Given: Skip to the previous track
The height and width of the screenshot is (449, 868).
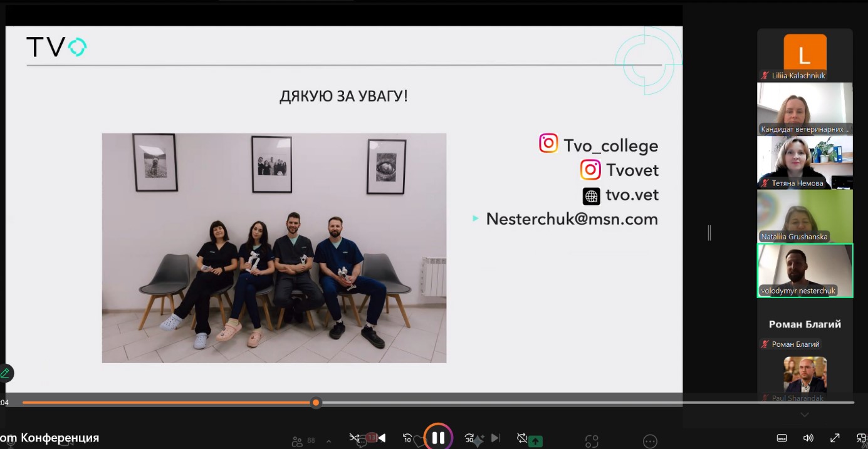Looking at the screenshot, I should coord(381,438).
